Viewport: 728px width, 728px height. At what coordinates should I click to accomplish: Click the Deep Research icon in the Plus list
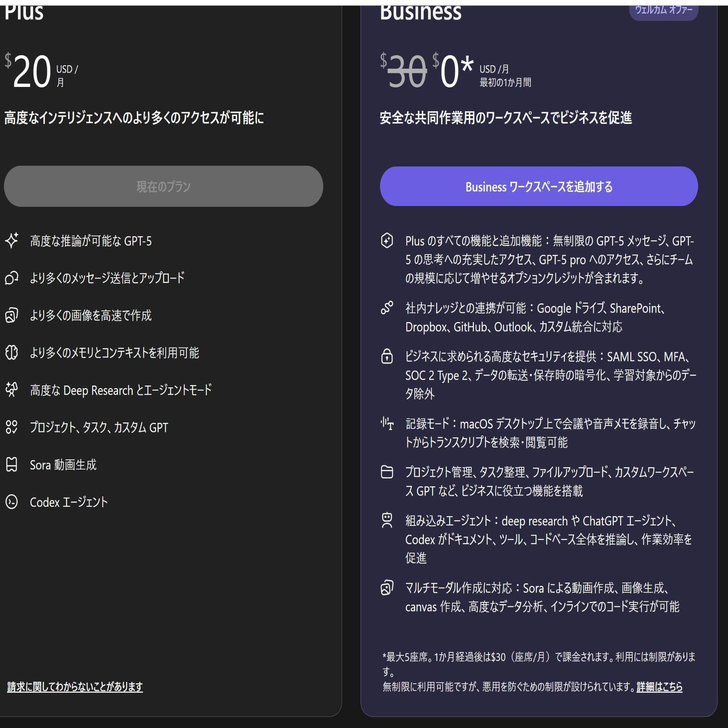pyautogui.click(x=12, y=390)
